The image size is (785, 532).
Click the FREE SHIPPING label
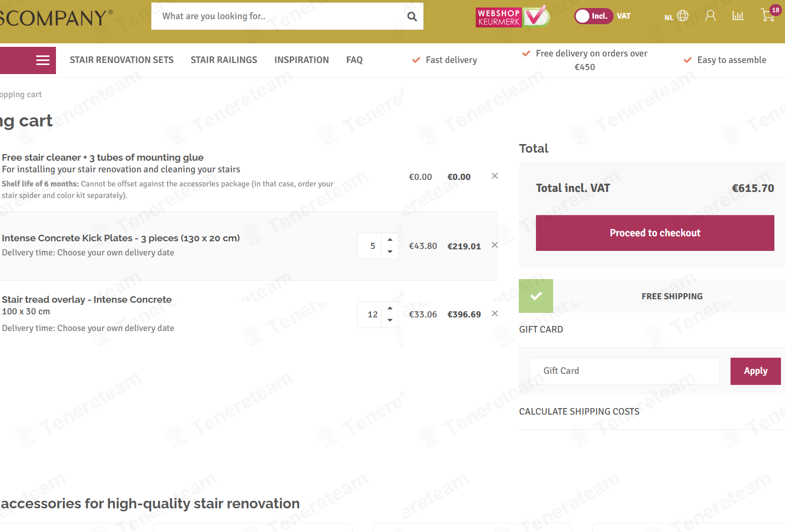pos(672,296)
